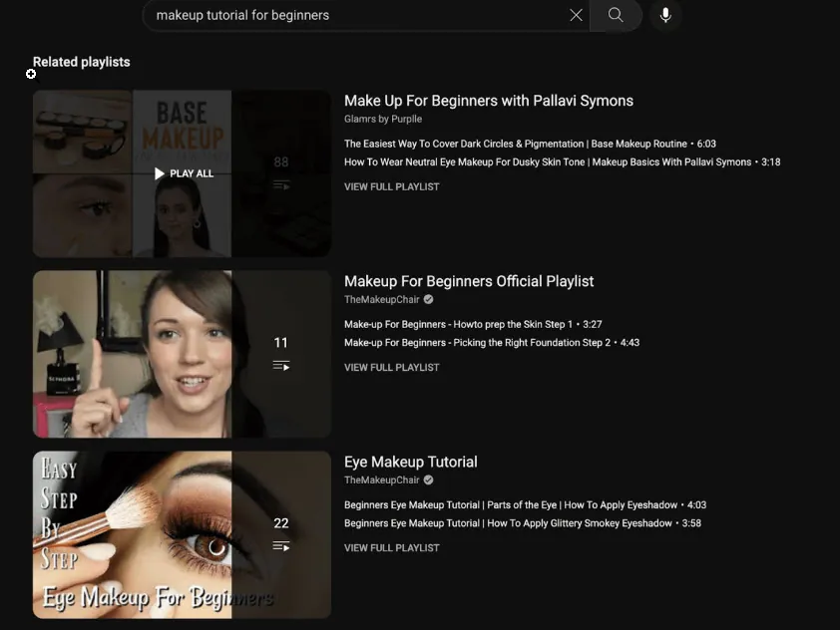Viewport: 840px width, 630px height.
Task: View full playlist for Eye Makeup Tutorial
Action: 392,548
